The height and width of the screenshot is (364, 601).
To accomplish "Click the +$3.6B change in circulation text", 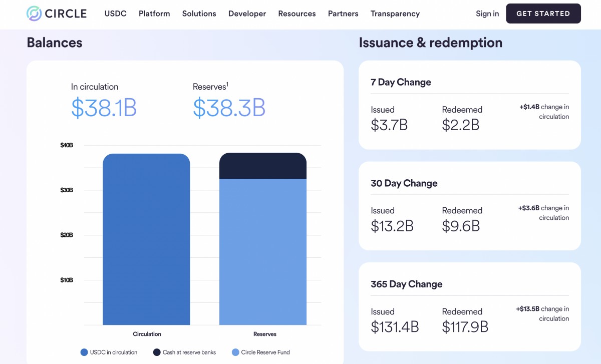I will pyautogui.click(x=544, y=213).
